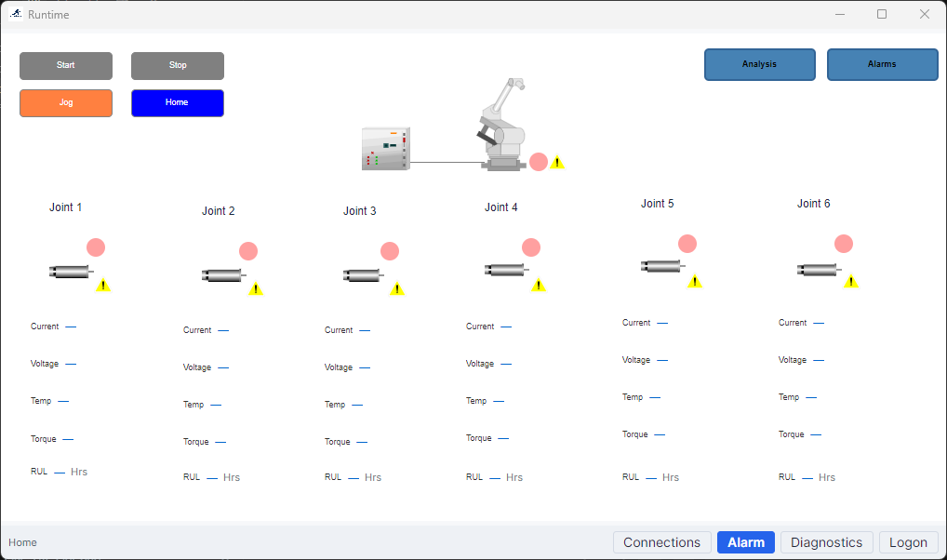947x560 pixels.
Task: Click Joint 5 warning triangle
Action: coord(695,281)
